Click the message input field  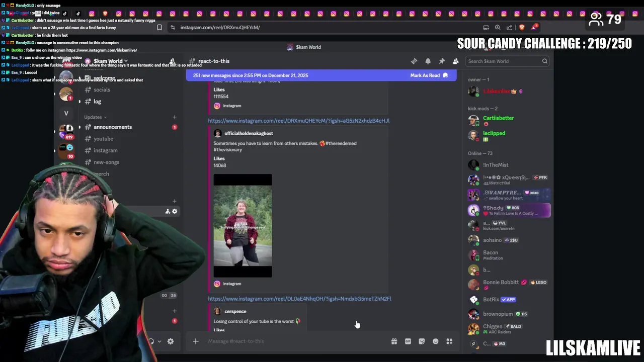[x=297, y=341]
